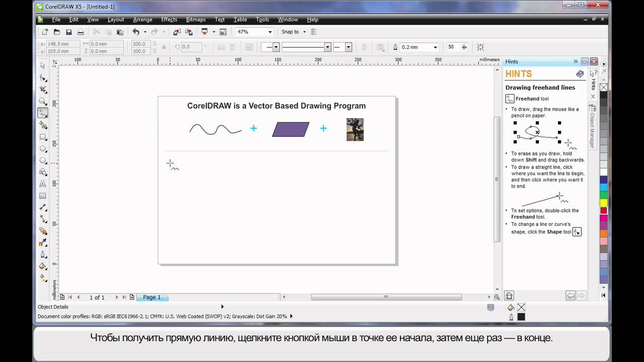644x362 pixels.
Task: Click the Undo arrow icon
Action: point(136,32)
